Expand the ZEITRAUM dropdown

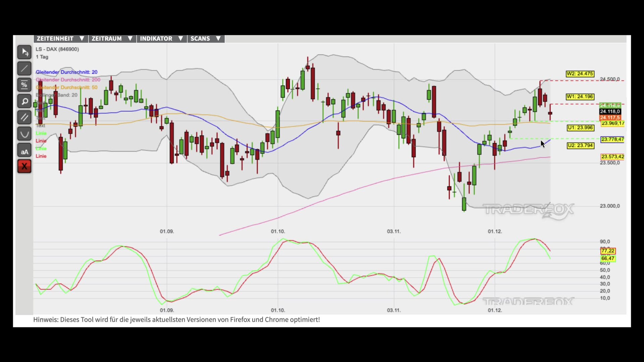[112, 39]
